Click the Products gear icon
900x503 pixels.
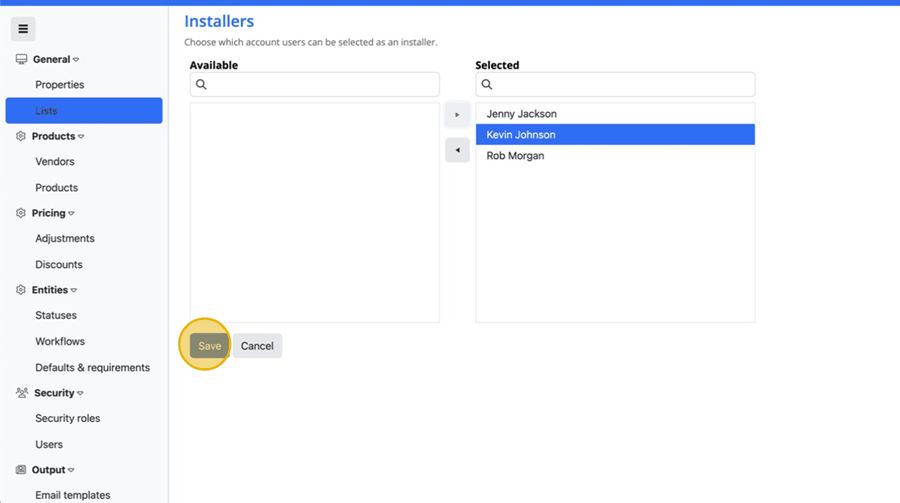[21, 136]
